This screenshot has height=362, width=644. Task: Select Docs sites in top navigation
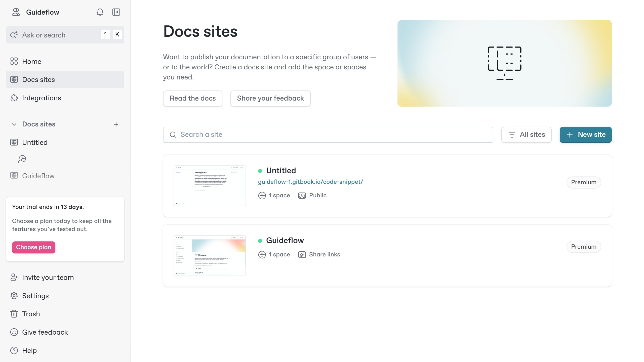(x=65, y=79)
